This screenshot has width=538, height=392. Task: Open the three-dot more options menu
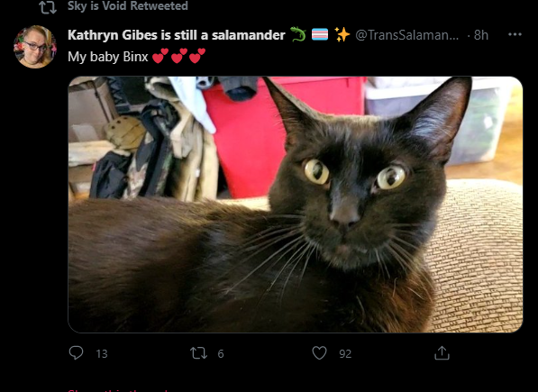click(515, 34)
